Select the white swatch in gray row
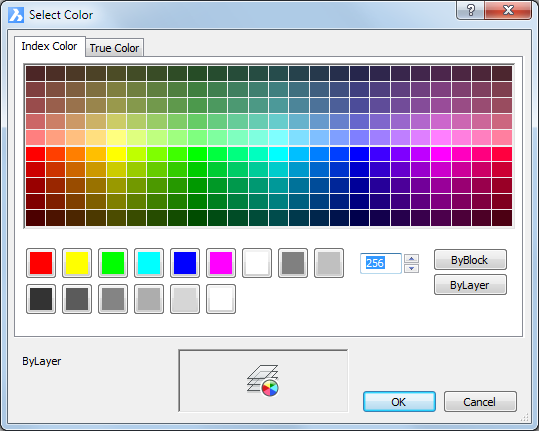Screen dimensions: 539x431 click(221, 299)
